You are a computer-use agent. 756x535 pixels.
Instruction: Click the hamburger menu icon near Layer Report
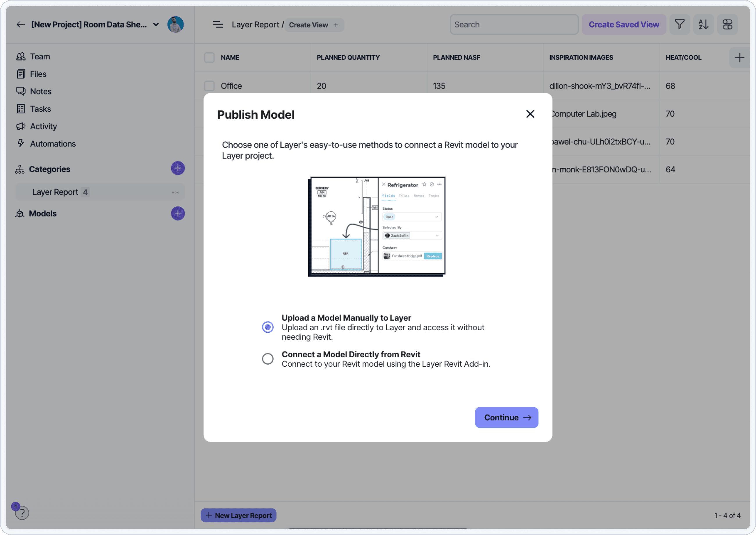click(x=218, y=25)
